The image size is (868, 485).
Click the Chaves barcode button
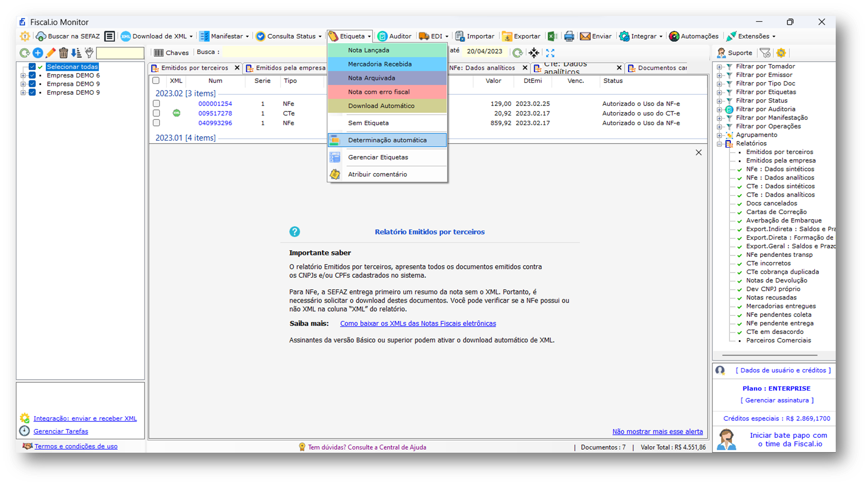tap(171, 53)
